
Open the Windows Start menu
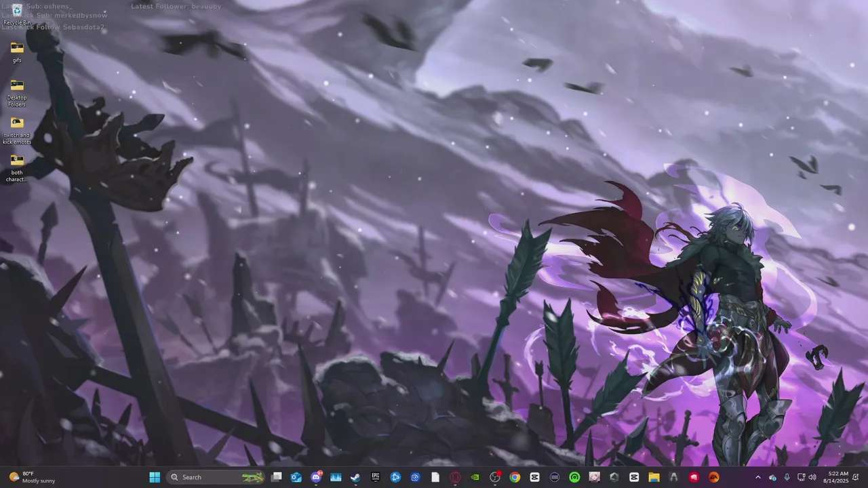(x=155, y=477)
